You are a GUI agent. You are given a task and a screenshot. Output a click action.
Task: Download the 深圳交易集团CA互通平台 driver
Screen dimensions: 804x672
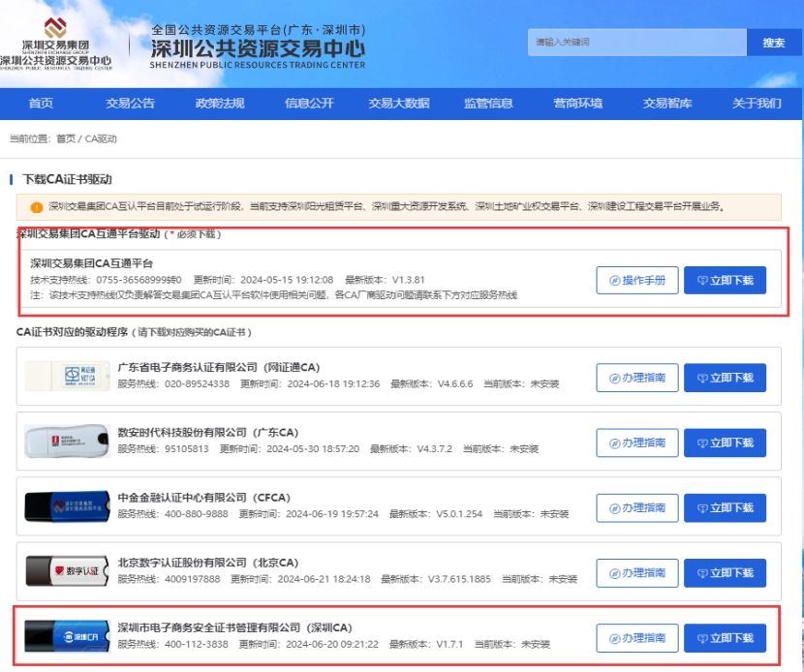point(725,280)
